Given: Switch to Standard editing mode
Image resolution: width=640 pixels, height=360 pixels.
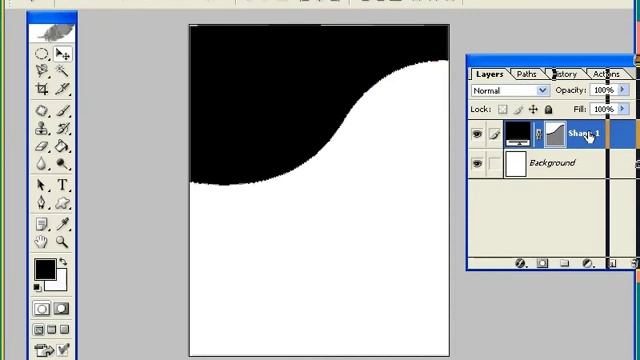Looking at the screenshot, I should click(42, 309).
